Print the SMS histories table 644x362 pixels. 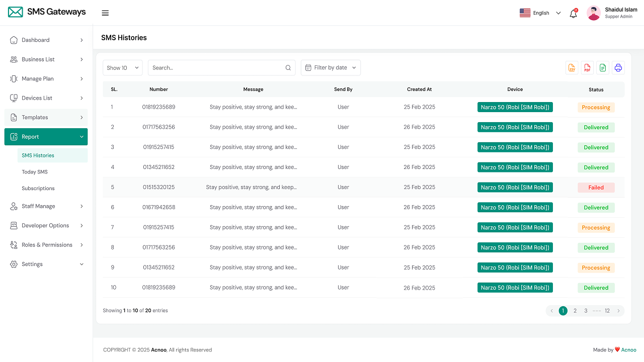[x=618, y=68]
